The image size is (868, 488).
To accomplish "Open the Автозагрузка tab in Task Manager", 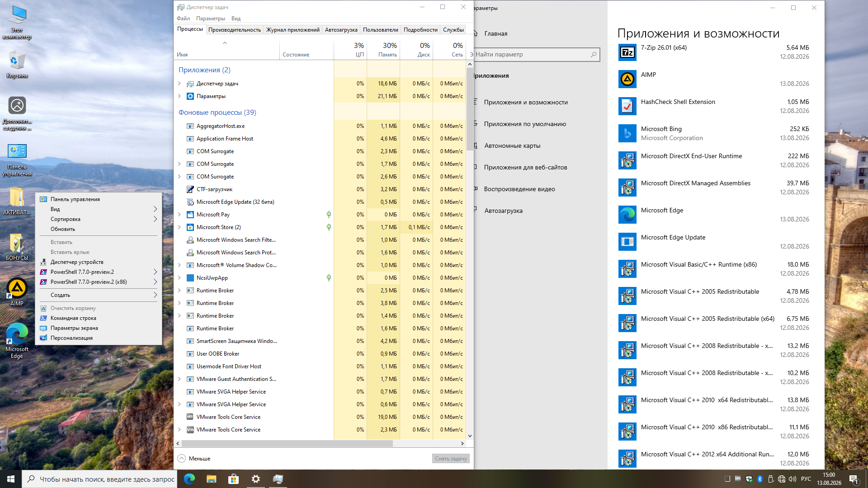I will coord(341,30).
